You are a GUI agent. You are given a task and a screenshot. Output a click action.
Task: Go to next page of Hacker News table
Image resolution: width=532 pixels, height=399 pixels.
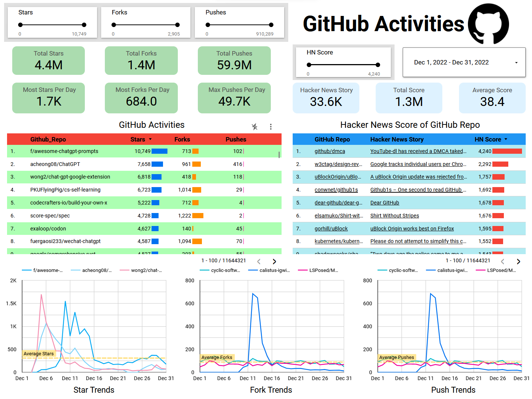[519, 261]
